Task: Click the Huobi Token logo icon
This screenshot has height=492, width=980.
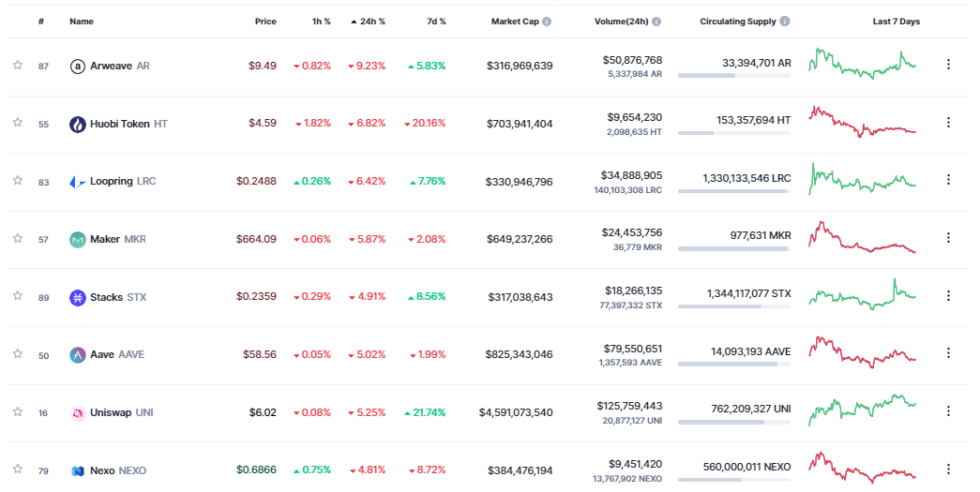Action: click(x=78, y=124)
